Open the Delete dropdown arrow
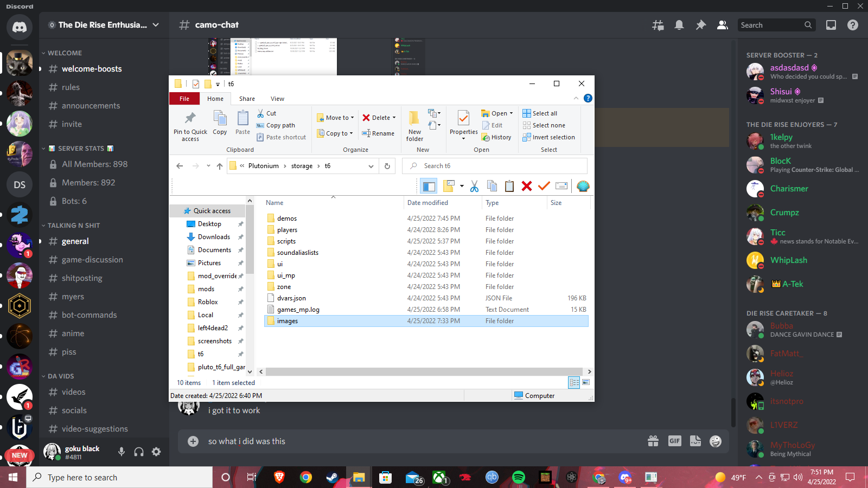 click(x=394, y=118)
